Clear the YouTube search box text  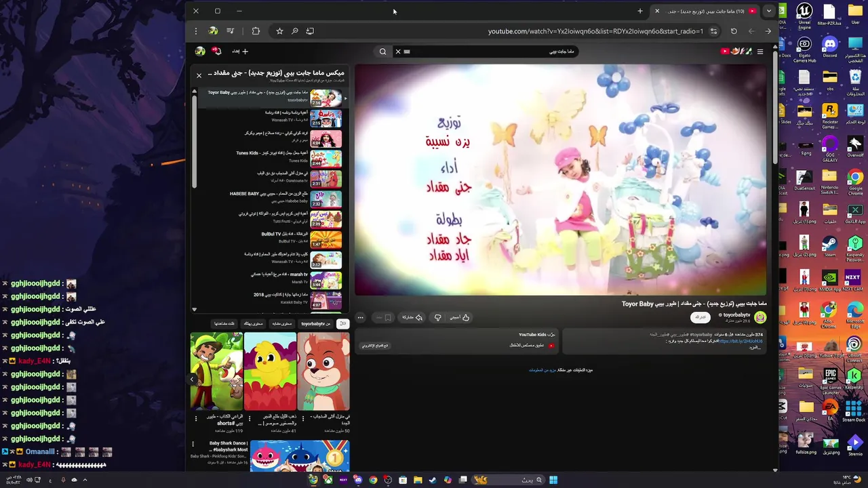(x=398, y=52)
